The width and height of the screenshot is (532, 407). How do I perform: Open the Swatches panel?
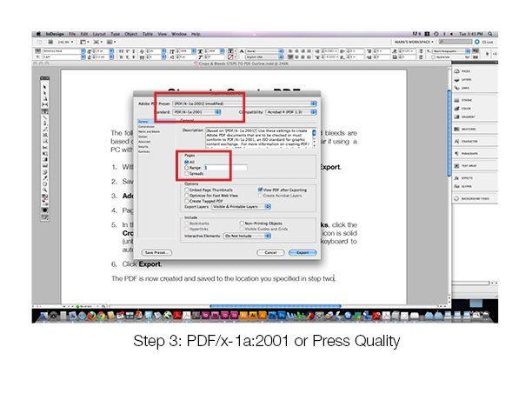(x=465, y=129)
